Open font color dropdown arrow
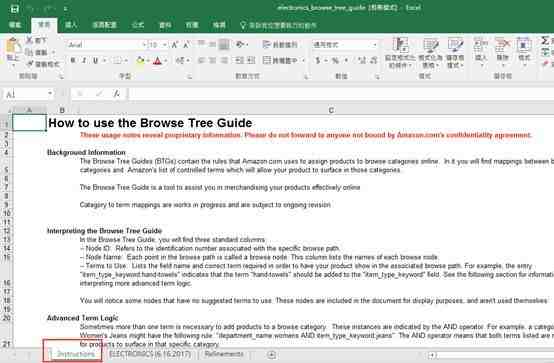The height and width of the screenshot is (363, 554). point(166,60)
